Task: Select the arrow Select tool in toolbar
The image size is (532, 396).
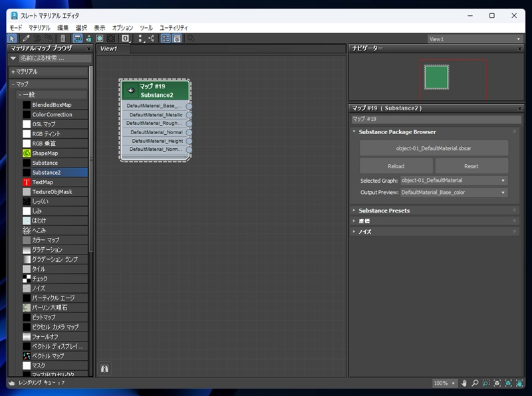Action: 12,39
